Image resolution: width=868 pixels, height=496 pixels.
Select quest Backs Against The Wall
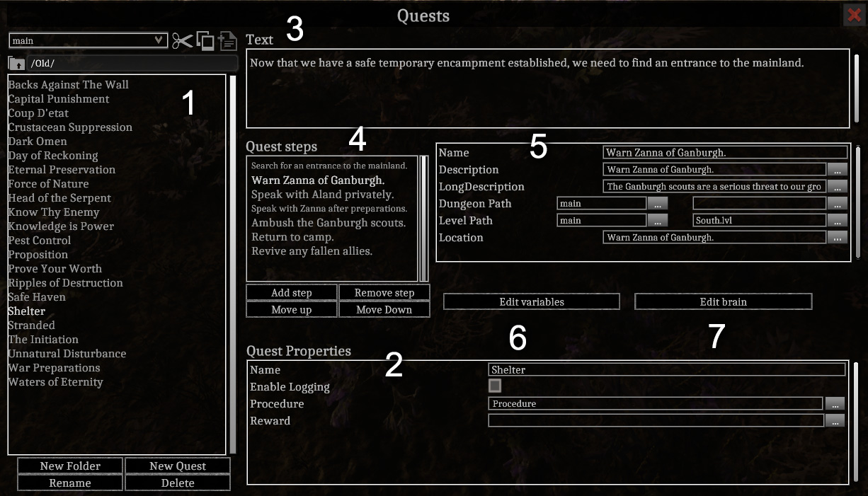69,85
